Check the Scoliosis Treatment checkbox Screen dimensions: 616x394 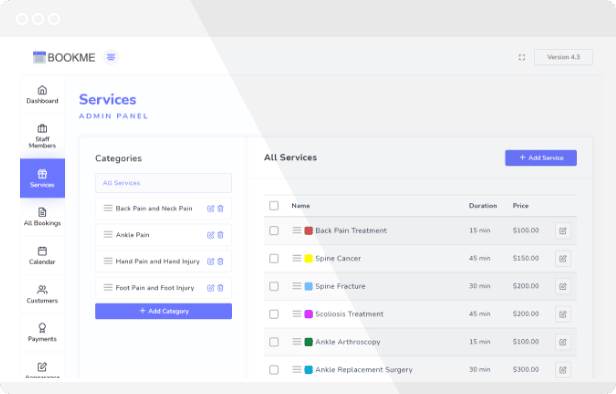coord(274,314)
